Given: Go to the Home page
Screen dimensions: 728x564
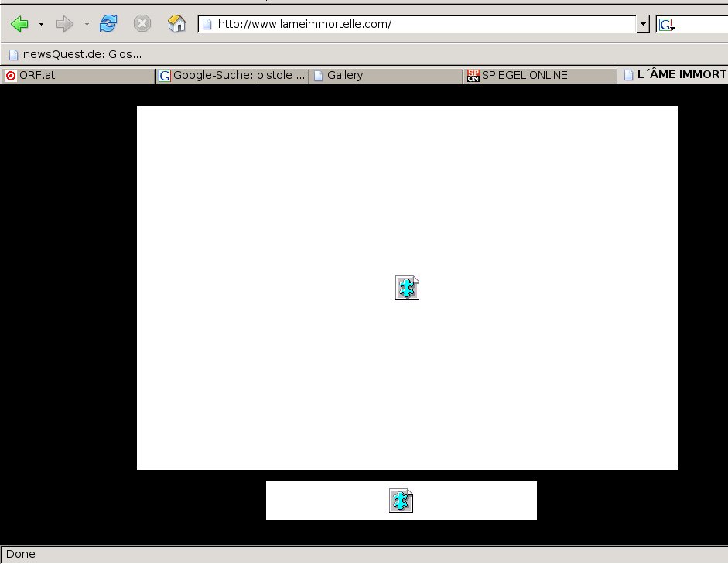Looking at the screenshot, I should 176,24.
